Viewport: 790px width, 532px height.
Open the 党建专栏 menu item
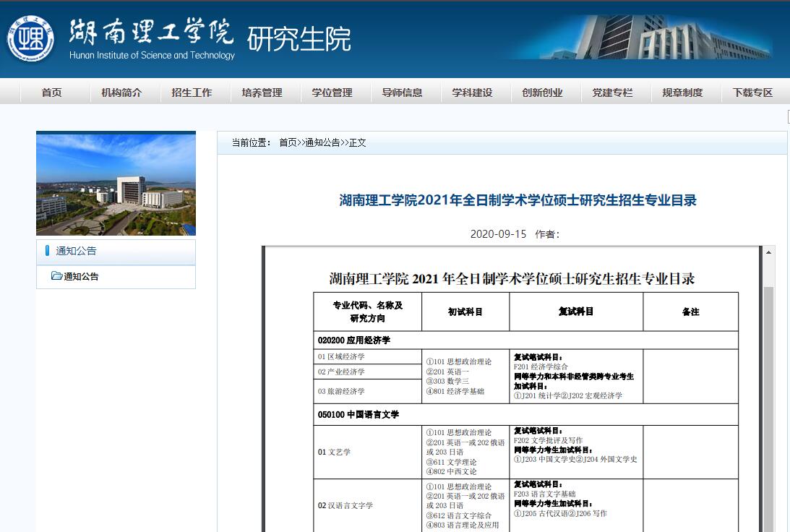tap(612, 93)
